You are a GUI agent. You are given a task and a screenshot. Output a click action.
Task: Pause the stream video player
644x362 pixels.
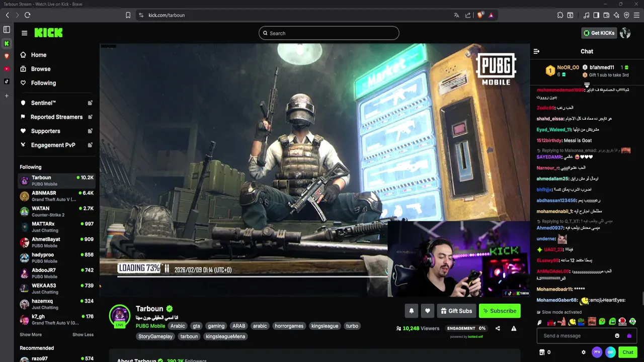click(314, 169)
